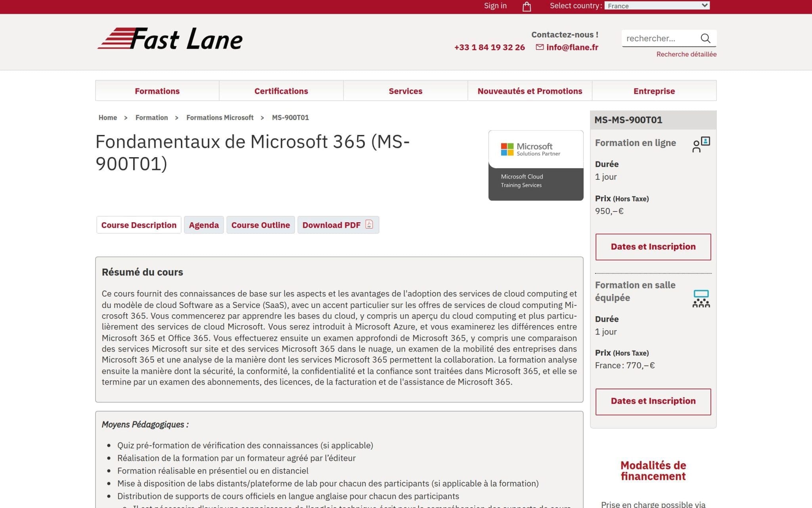Click the Download PDF button
812x508 pixels.
[x=338, y=225]
